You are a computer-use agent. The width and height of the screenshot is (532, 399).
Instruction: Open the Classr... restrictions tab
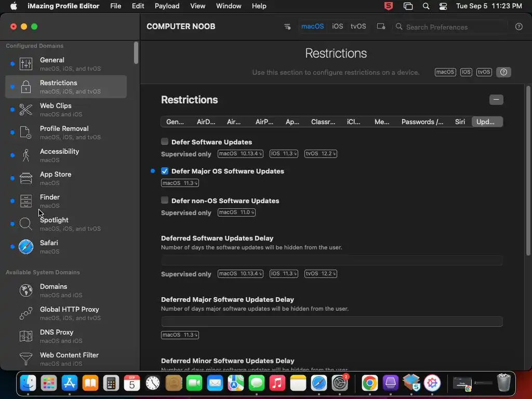(x=323, y=122)
